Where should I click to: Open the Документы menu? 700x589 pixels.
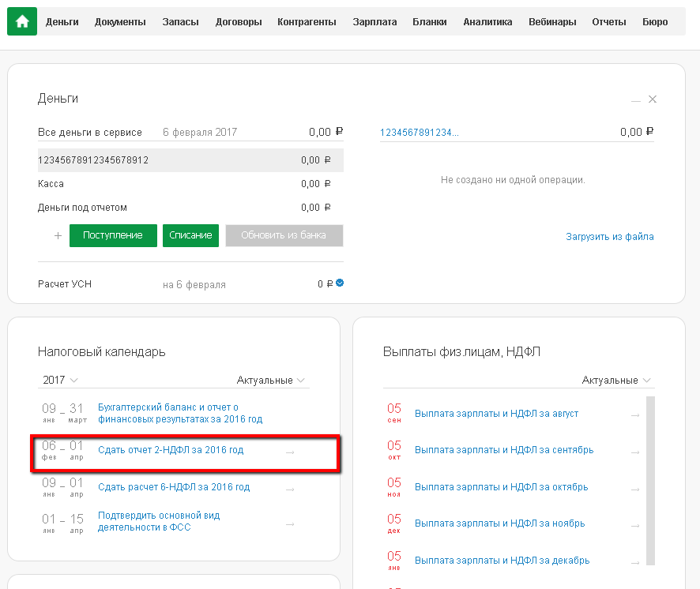pos(120,22)
